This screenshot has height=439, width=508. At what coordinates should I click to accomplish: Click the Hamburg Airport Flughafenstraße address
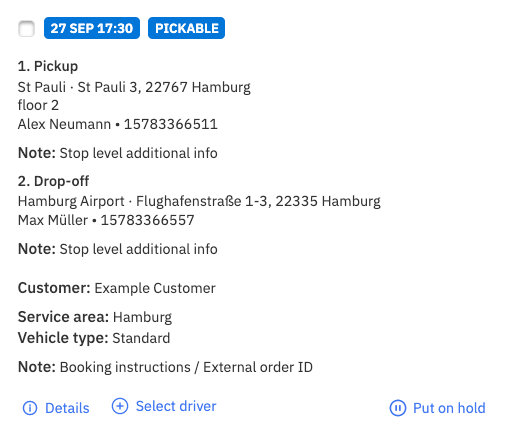[x=199, y=201]
